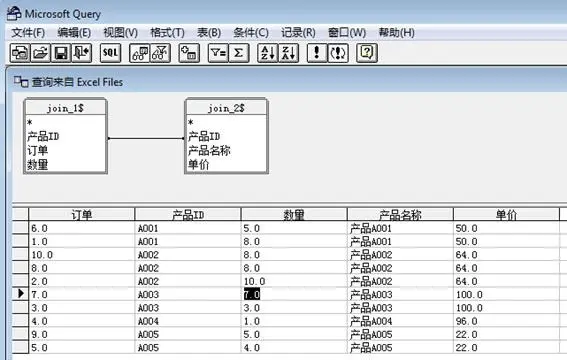The image size is (567, 360).
Task: Click the Open Query folder icon
Action: [40, 53]
